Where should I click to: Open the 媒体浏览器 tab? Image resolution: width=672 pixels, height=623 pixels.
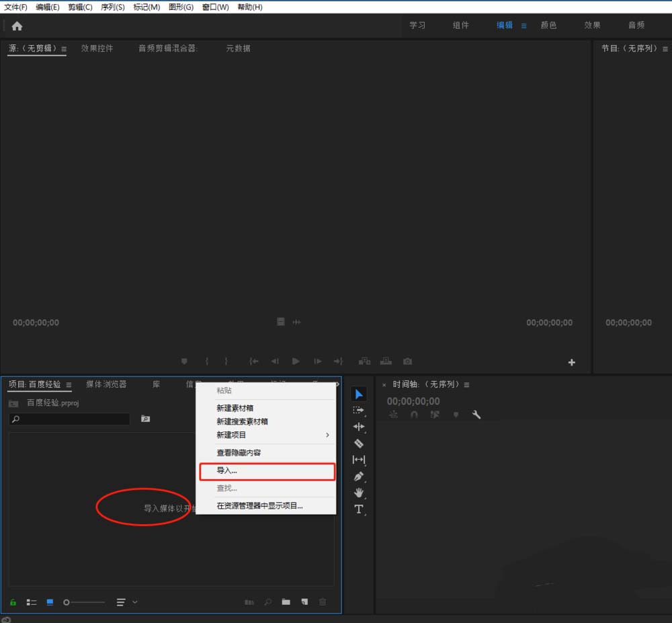pos(106,384)
